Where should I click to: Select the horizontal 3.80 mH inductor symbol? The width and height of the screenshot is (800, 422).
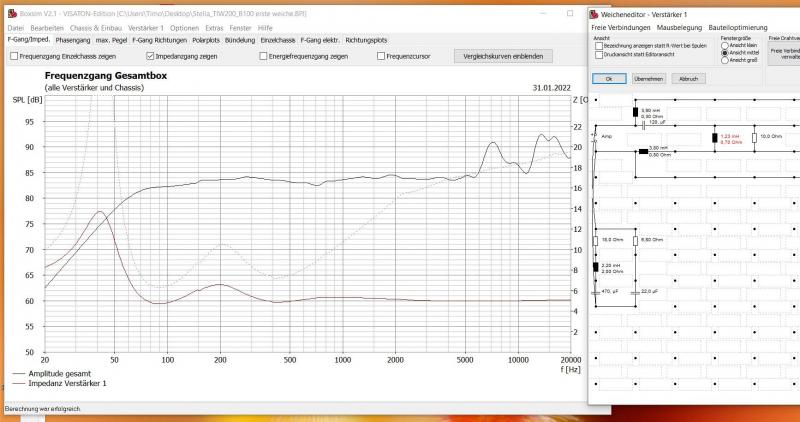(x=643, y=152)
